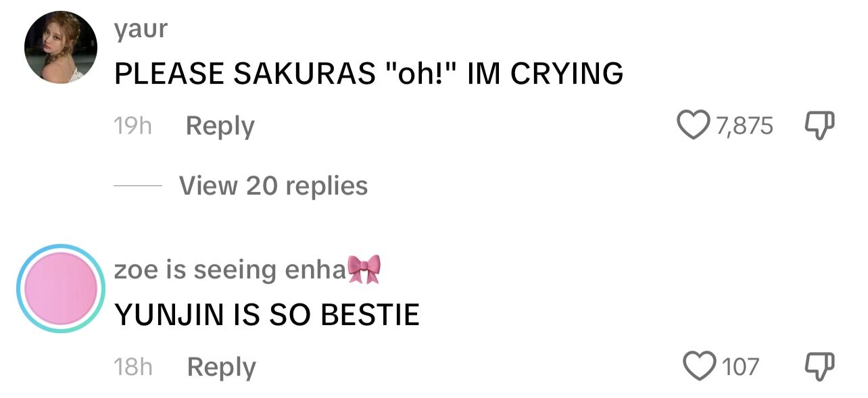868x398 pixels.
Task: Click the pink bow emoji in zoe's username
Action: pos(364,270)
